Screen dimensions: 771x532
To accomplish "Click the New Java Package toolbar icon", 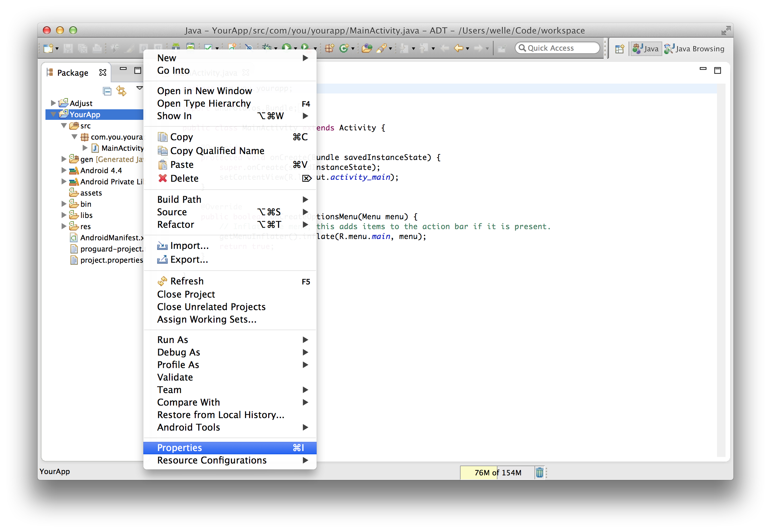I will 329,48.
